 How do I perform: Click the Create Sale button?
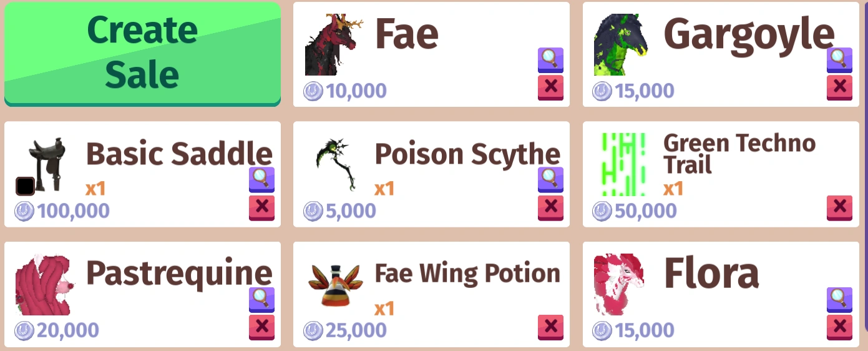[142, 53]
